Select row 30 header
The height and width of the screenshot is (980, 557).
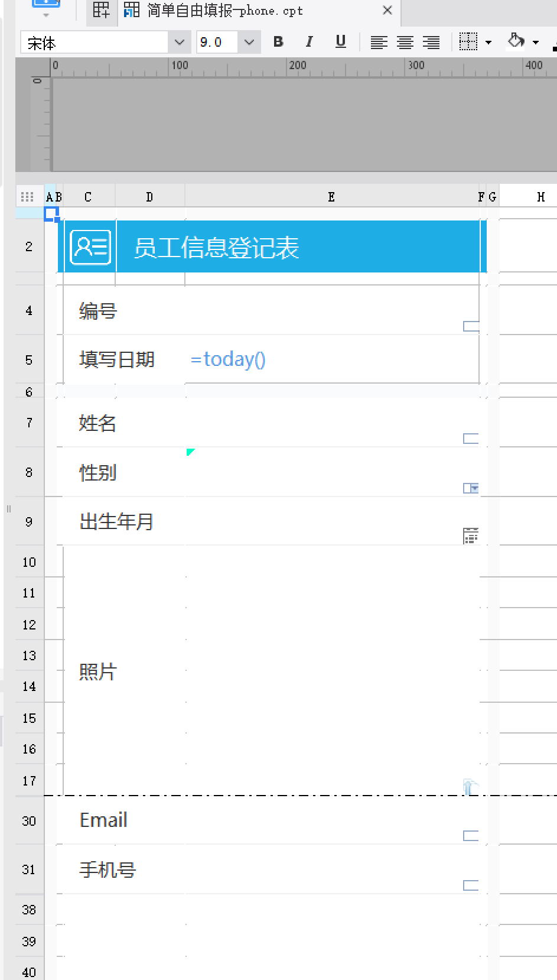pyautogui.click(x=29, y=821)
